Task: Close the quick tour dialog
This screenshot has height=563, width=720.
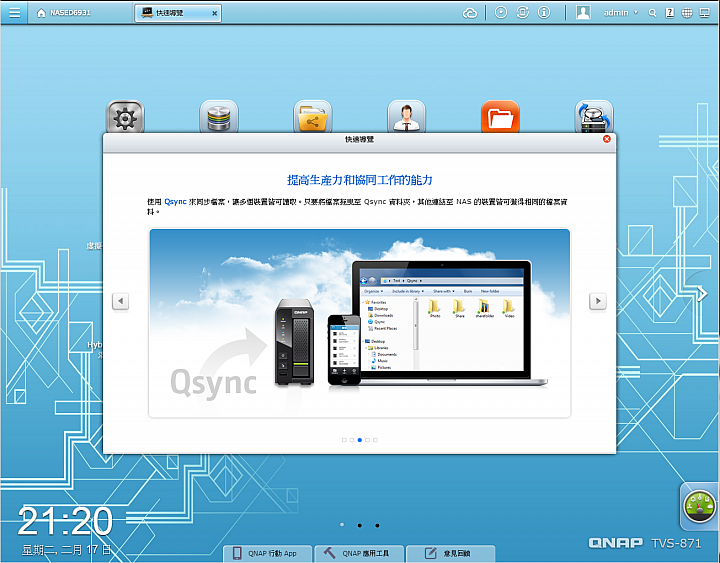Action: 607,139
